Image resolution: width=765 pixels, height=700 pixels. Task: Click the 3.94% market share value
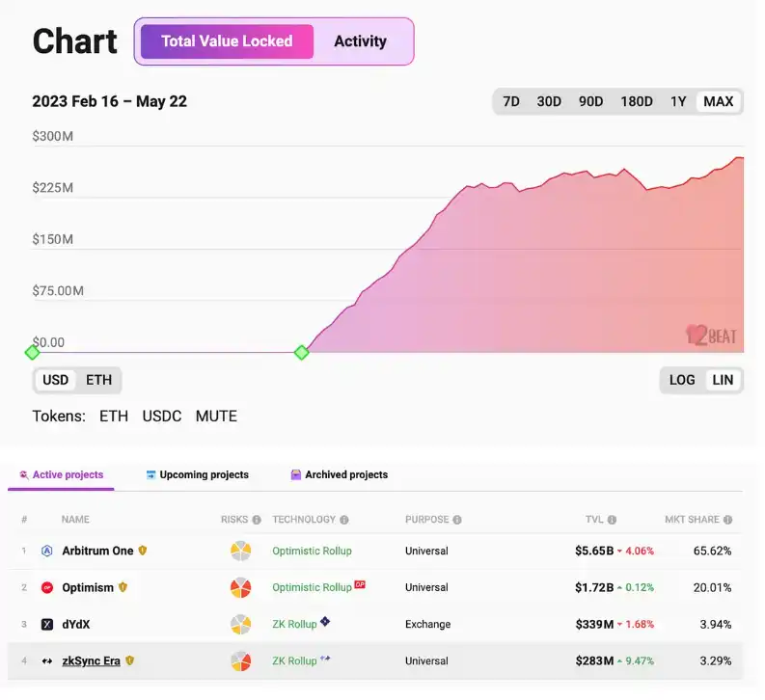point(716,625)
